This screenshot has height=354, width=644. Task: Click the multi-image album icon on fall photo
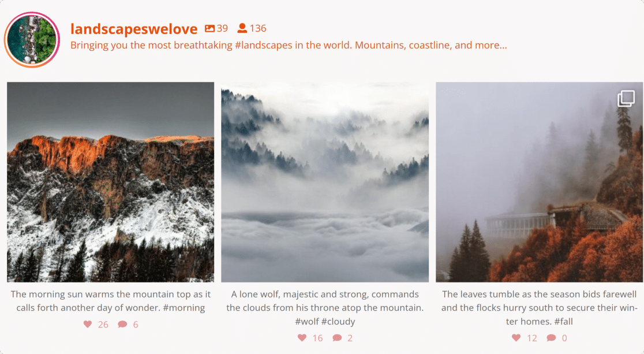(x=626, y=99)
